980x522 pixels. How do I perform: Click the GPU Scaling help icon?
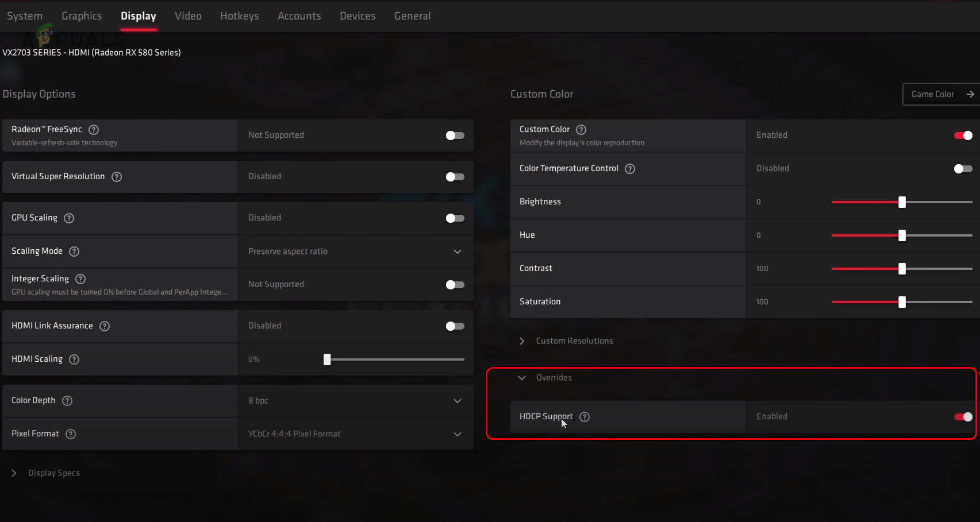click(68, 218)
